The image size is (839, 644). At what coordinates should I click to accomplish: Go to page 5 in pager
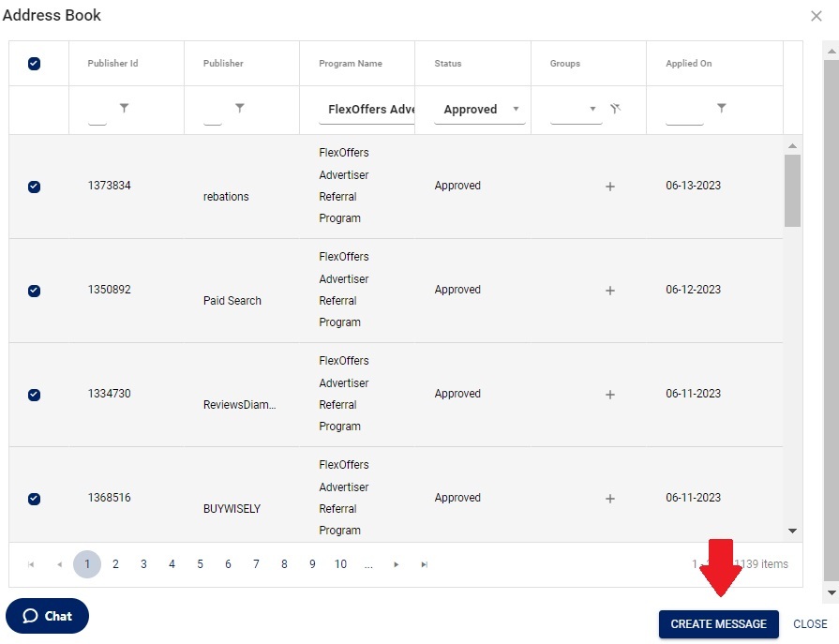(200, 564)
